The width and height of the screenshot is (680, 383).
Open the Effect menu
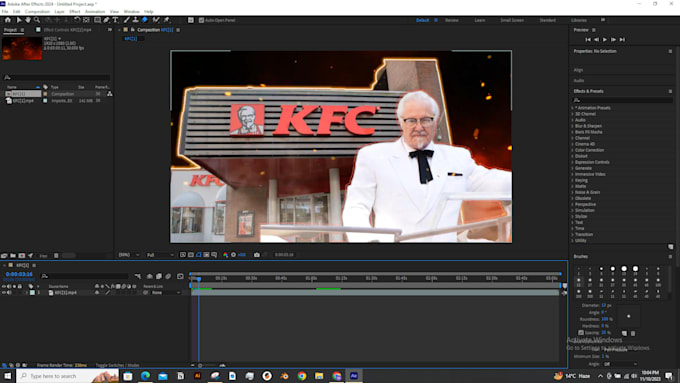point(75,12)
